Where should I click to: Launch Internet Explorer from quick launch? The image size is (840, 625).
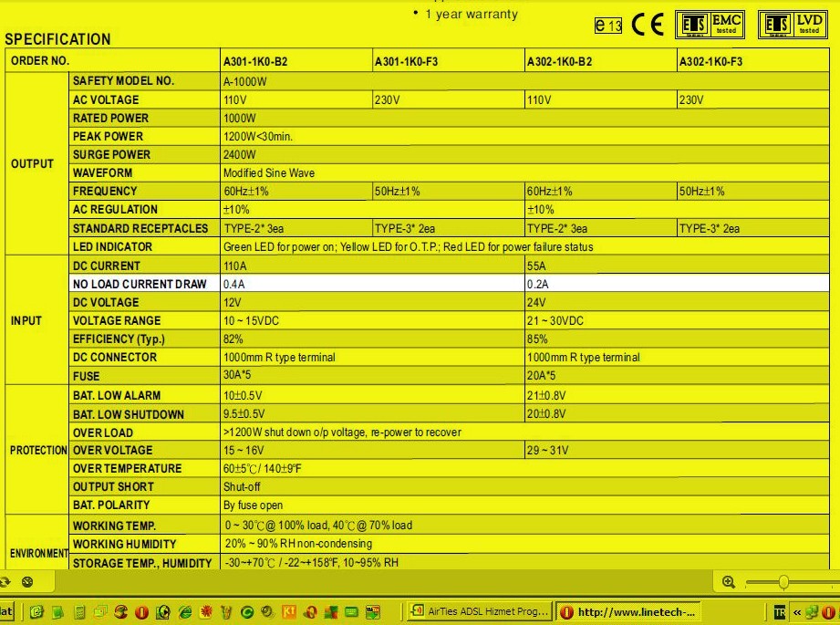point(185,612)
